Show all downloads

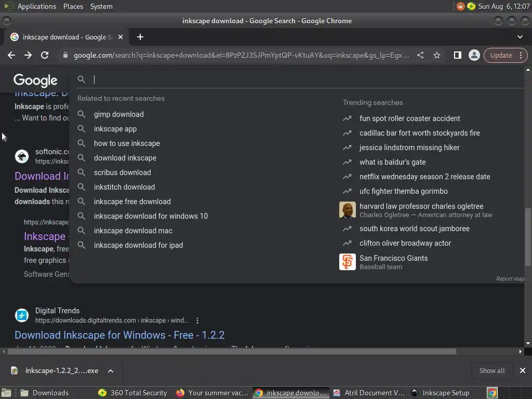pyautogui.click(x=491, y=370)
